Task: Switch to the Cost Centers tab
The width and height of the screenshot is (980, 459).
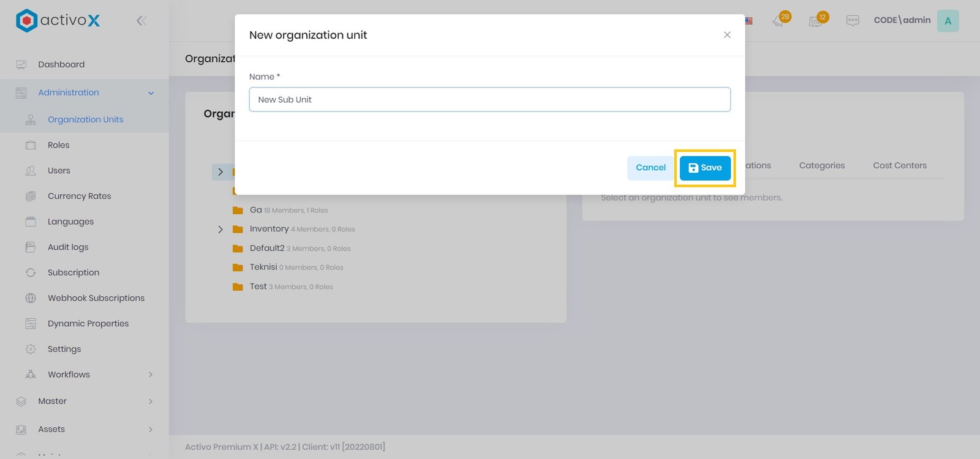Action: (900, 165)
